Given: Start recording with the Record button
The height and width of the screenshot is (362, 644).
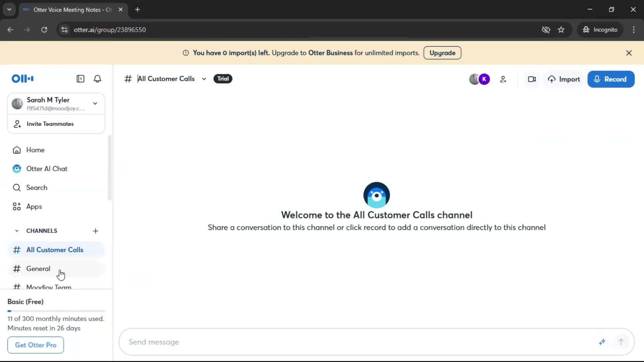Looking at the screenshot, I should click(611, 79).
